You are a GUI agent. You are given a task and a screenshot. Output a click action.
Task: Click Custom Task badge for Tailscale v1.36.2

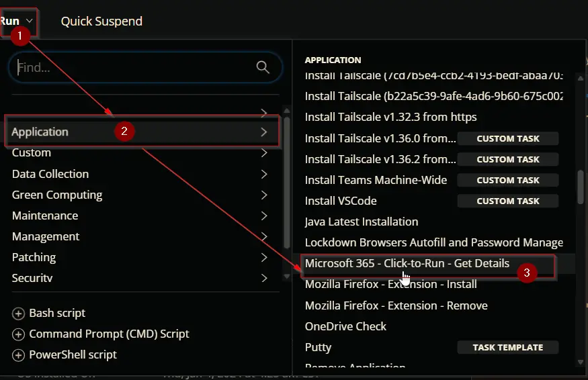[x=508, y=160]
